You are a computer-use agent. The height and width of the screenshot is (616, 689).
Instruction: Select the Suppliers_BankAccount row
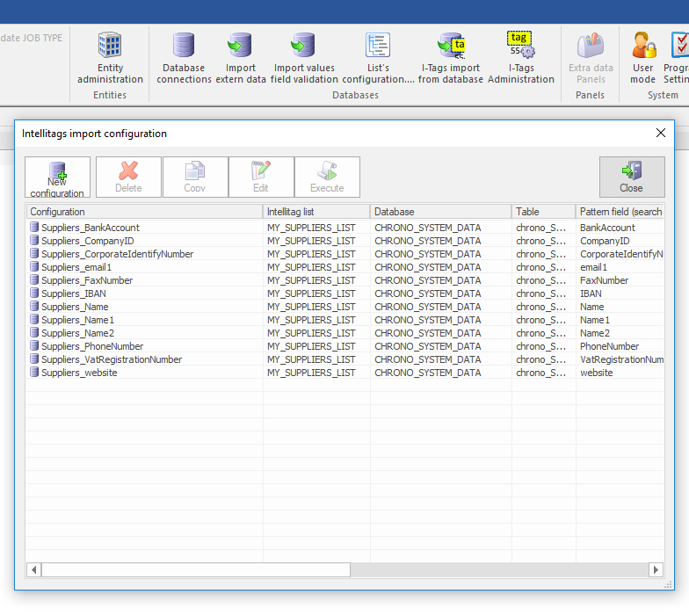[90, 228]
